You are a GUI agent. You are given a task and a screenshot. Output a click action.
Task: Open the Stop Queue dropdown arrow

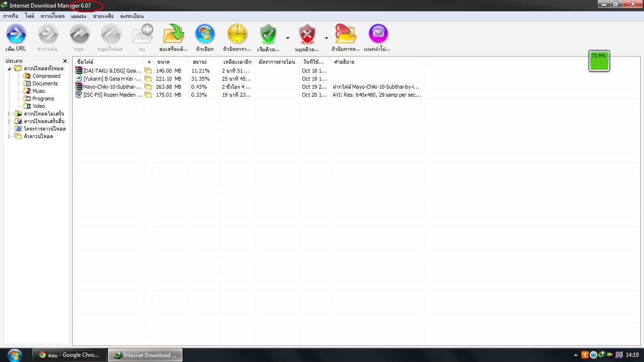tap(326, 38)
